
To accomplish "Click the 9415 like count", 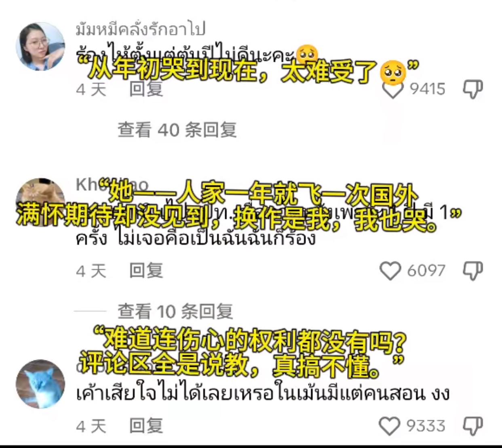I will 427,89.
